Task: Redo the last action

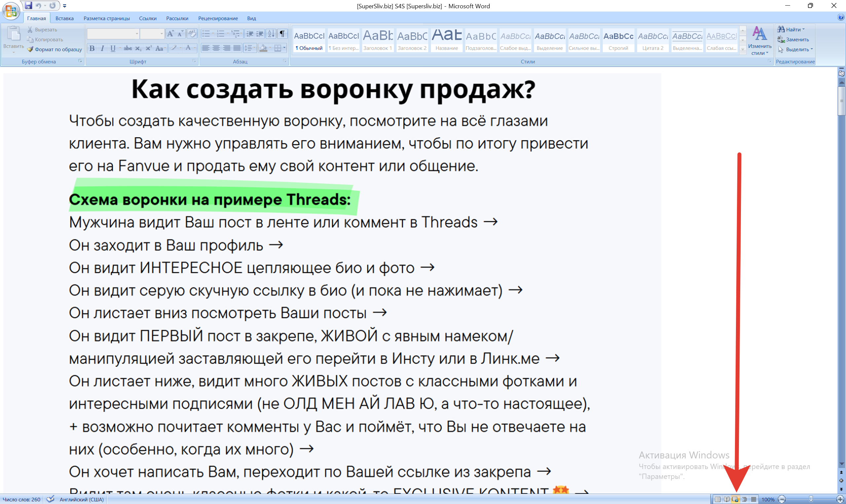Action: (52, 5)
